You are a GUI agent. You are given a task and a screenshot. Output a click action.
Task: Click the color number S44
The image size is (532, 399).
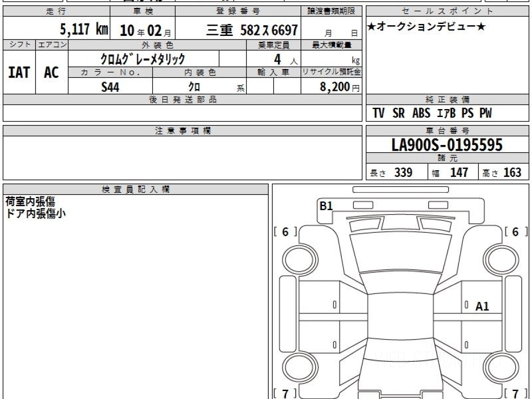tap(110, 87)
